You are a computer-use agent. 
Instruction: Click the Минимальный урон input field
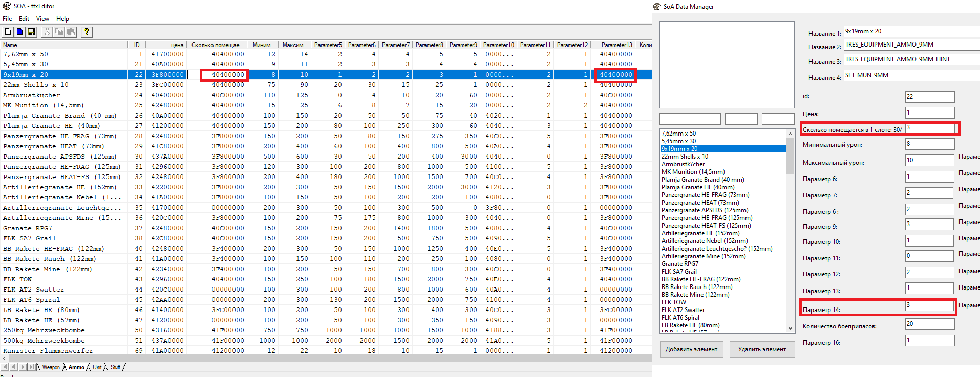click(x=930, y=144)
